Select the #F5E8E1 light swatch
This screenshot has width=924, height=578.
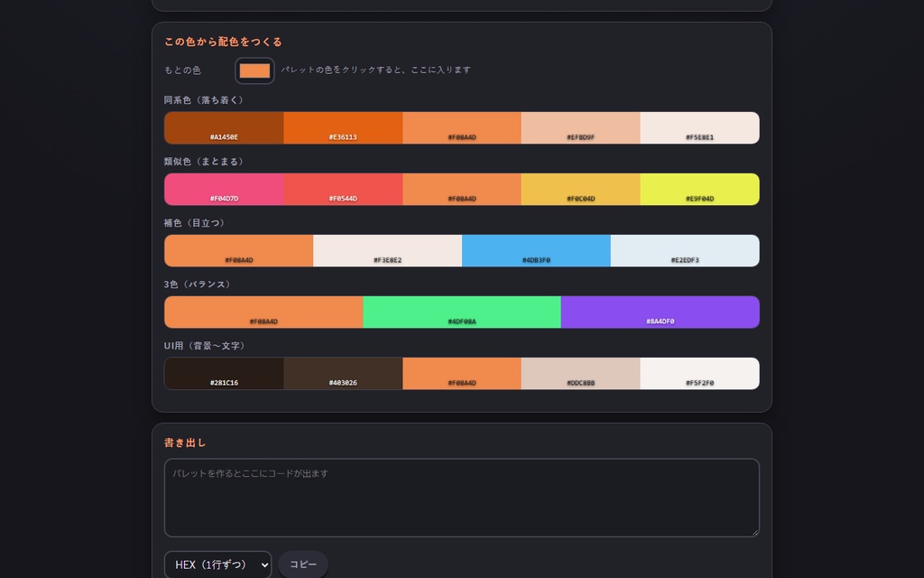click(x=700, y=128)
